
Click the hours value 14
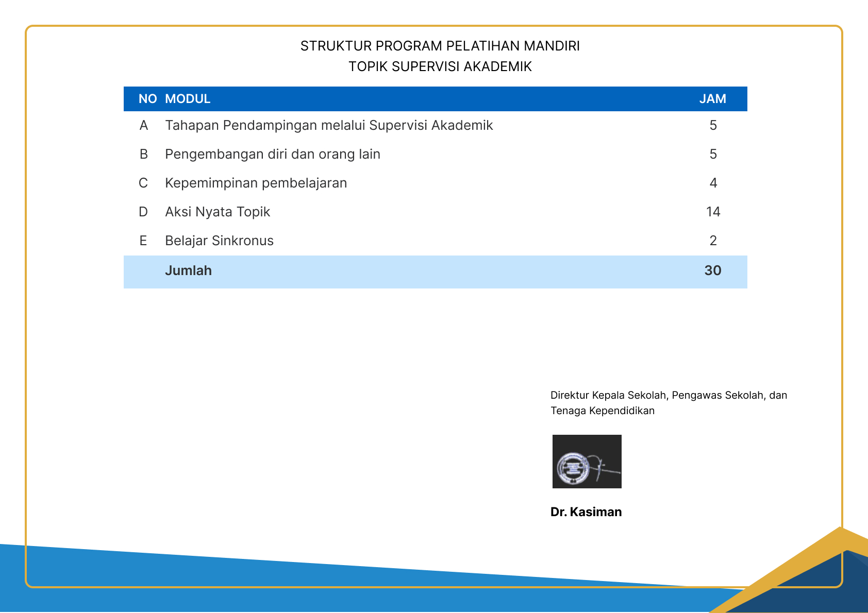point(713,212)
